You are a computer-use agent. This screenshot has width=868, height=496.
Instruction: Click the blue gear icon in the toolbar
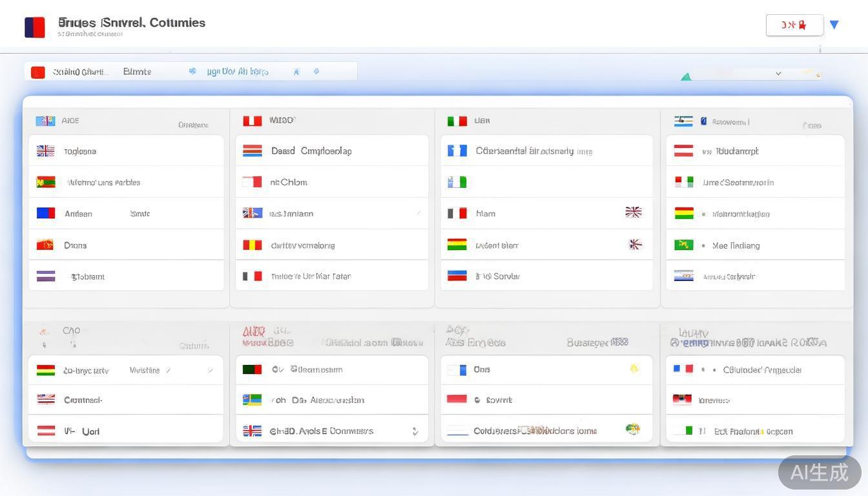192,71
